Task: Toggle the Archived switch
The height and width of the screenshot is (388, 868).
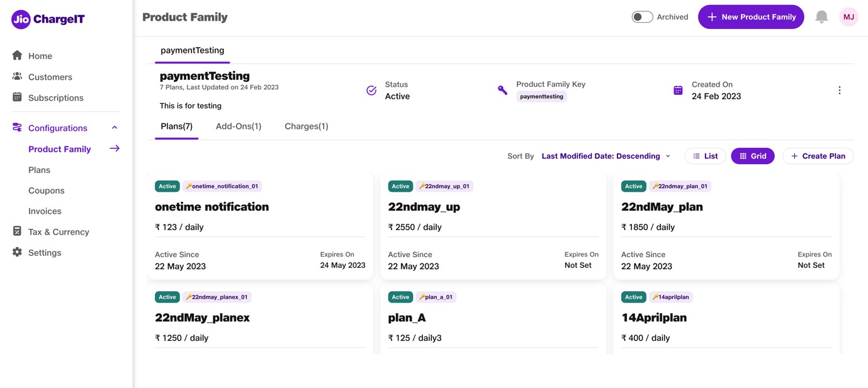Action: point(642,17)
